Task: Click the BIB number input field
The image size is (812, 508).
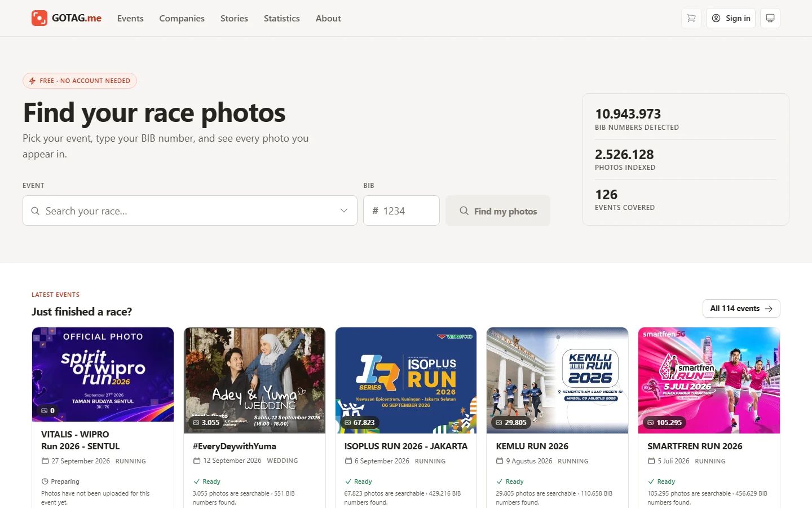Action: pos(401,211)
